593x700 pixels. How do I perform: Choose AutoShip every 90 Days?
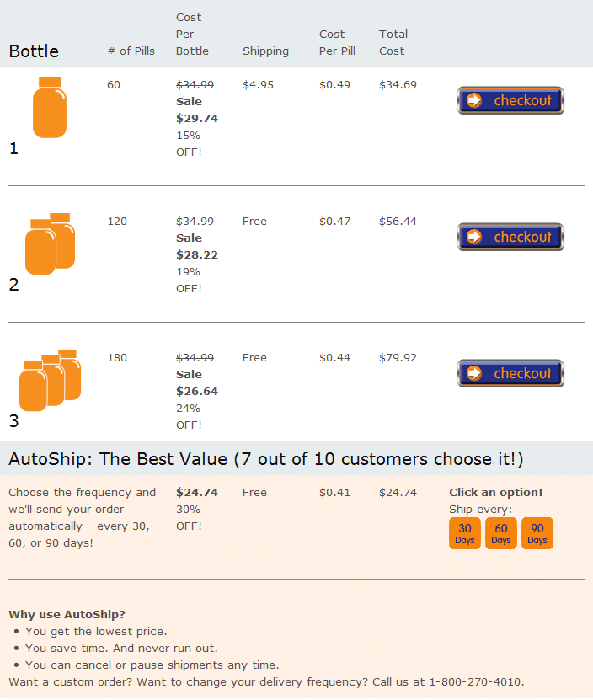pos(537,533)
